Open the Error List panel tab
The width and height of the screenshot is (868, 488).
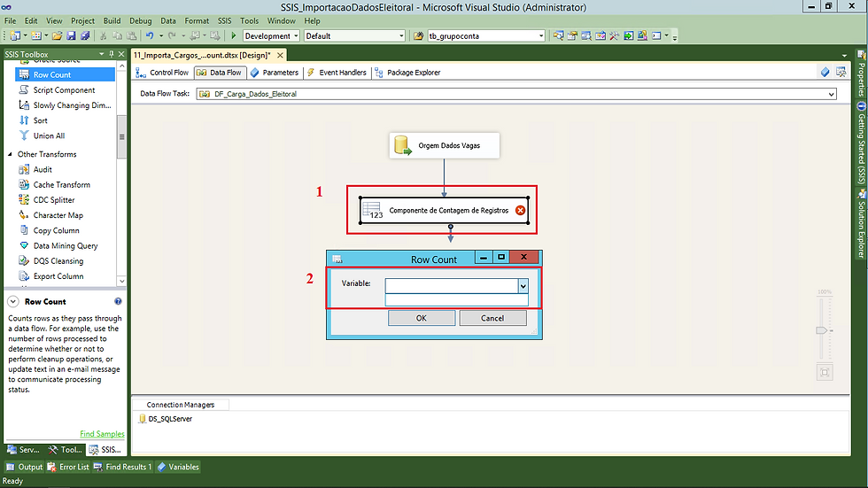point(68,467)
